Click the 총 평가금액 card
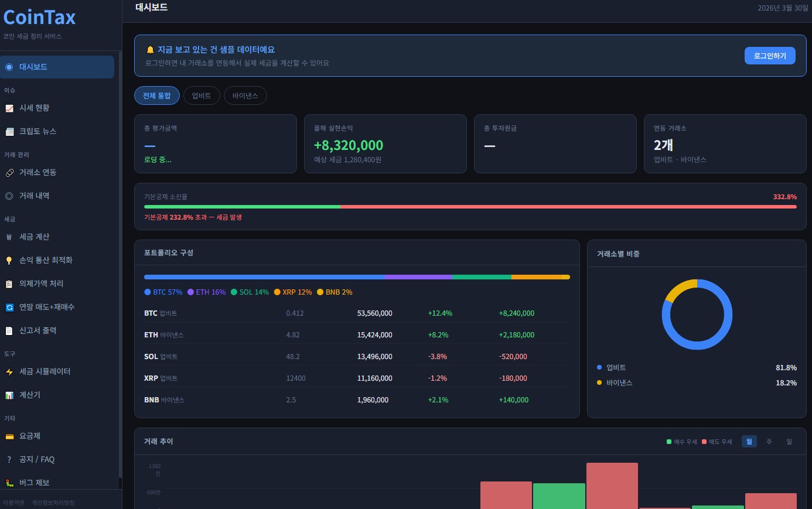The width and height of the screenshot is (812, 509). point(216,144)
